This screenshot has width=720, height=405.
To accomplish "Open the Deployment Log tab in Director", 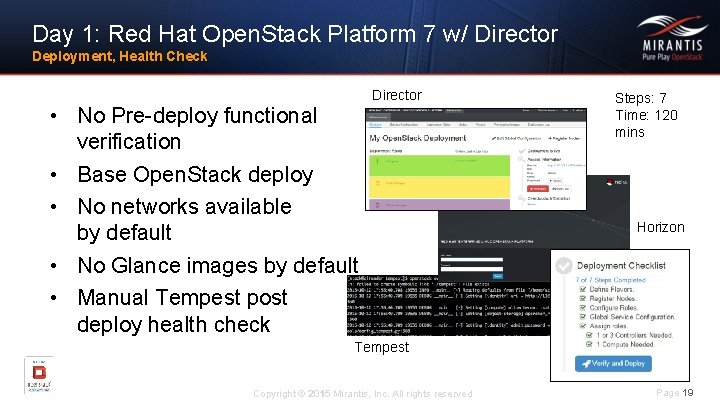I will coord(538,124).
